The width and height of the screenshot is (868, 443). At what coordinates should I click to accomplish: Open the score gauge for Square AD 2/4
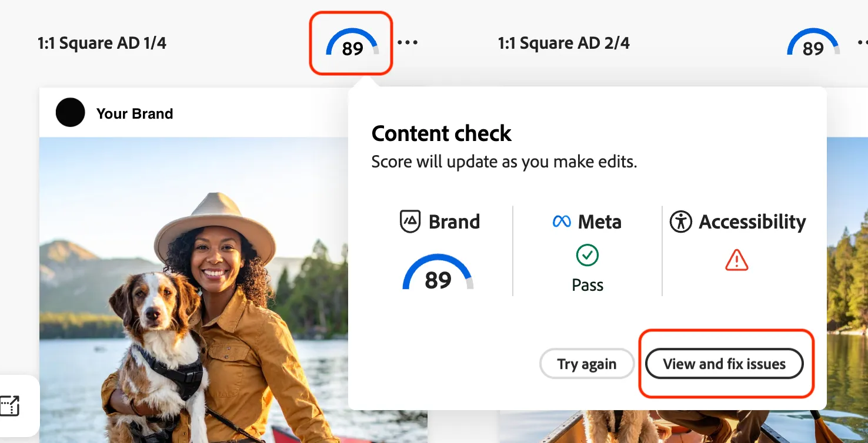813,43
